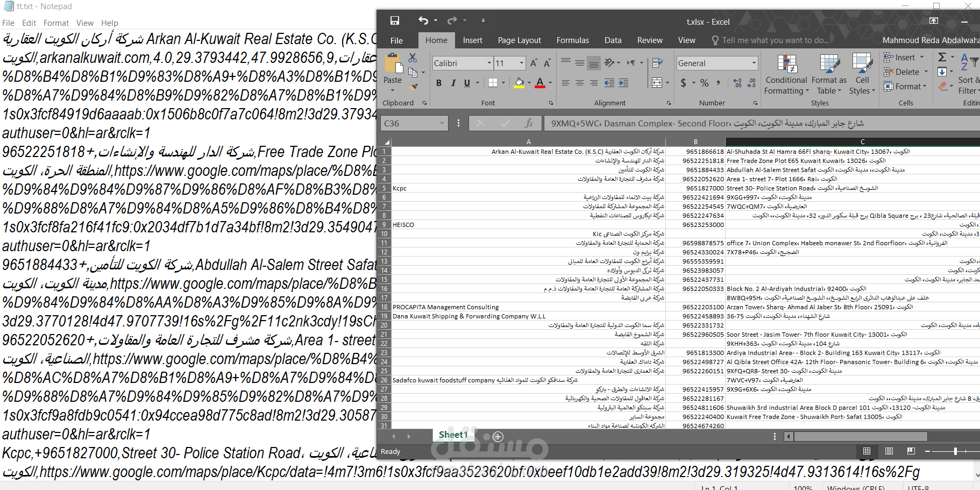Apply Comma Style number format
Viewport: 980px width, 490px height.
719,83
